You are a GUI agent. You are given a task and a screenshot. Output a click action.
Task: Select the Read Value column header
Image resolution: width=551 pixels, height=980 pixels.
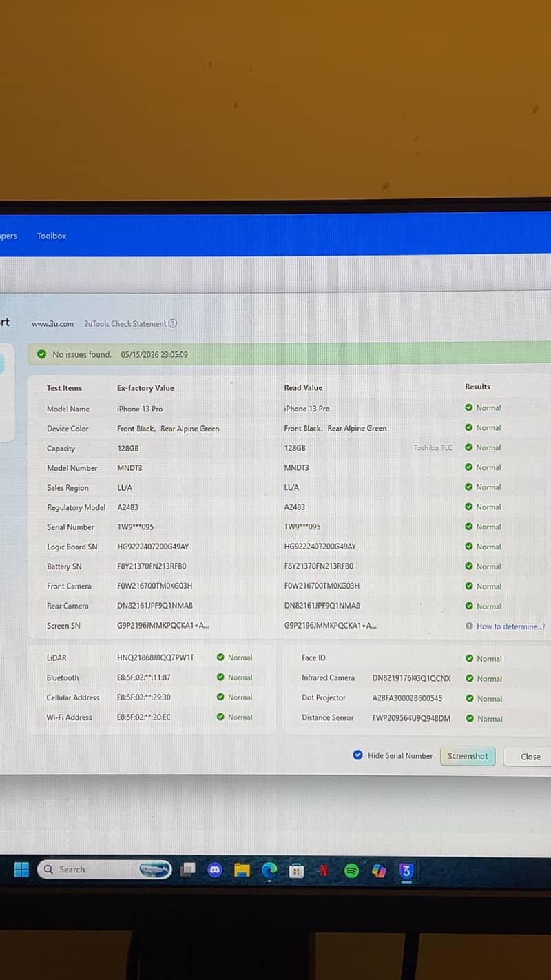303,388
